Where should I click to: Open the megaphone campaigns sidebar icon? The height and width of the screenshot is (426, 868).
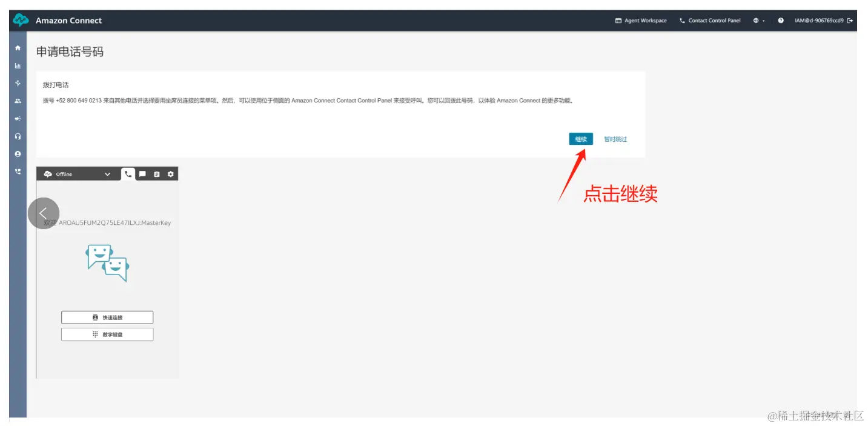click(x=18, y=119)
